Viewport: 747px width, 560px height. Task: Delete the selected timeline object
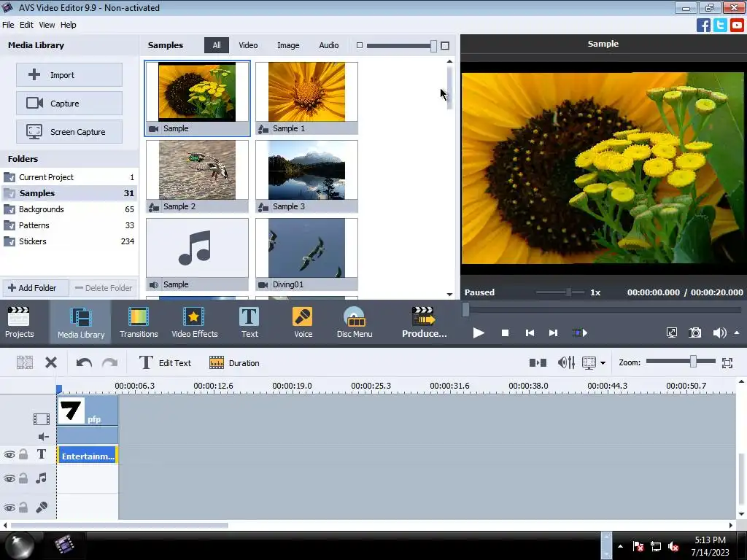point(51,363)
